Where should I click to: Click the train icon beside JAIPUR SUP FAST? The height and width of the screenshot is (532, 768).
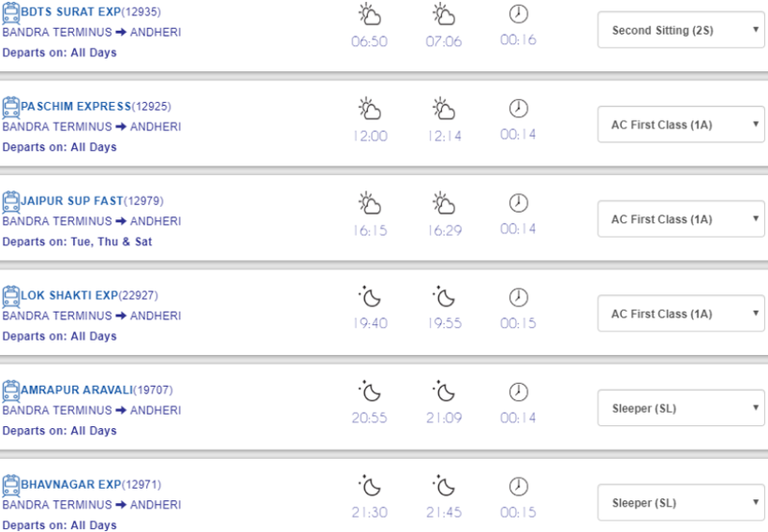(10, 199)
